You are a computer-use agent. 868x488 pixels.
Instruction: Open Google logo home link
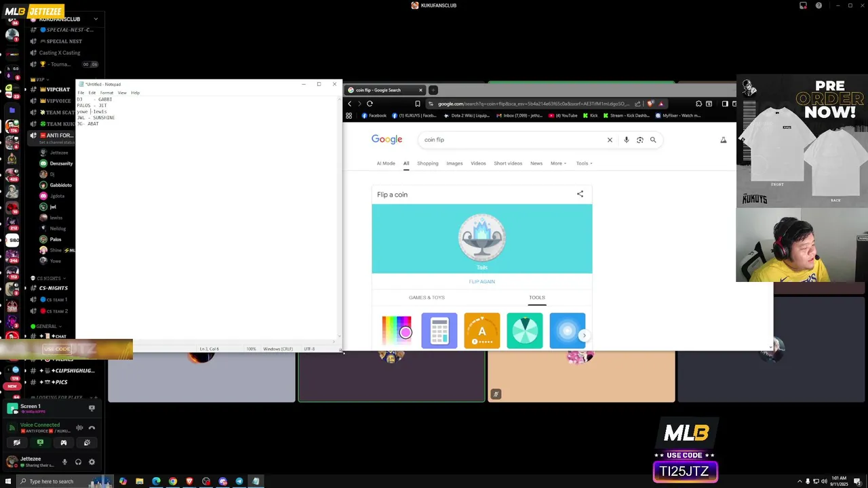coord(387,140)
